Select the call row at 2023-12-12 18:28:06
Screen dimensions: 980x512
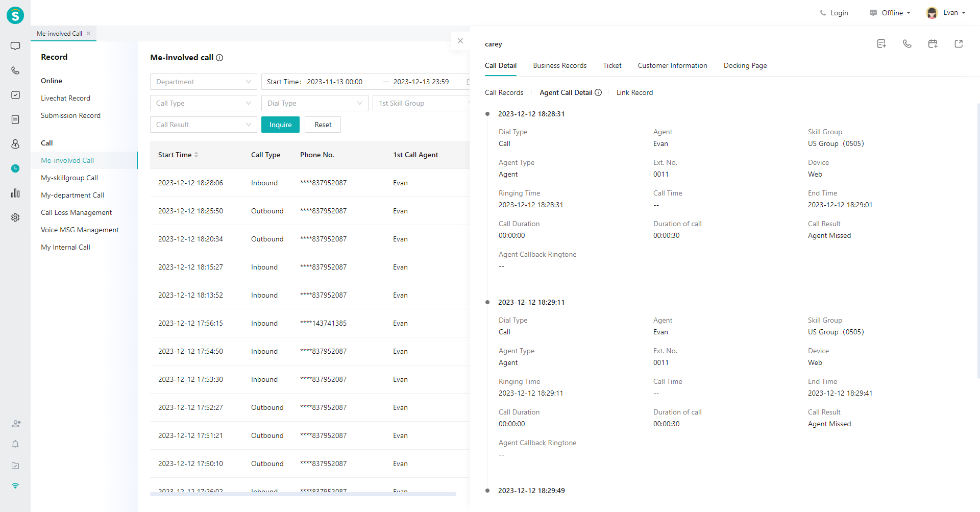310,183
